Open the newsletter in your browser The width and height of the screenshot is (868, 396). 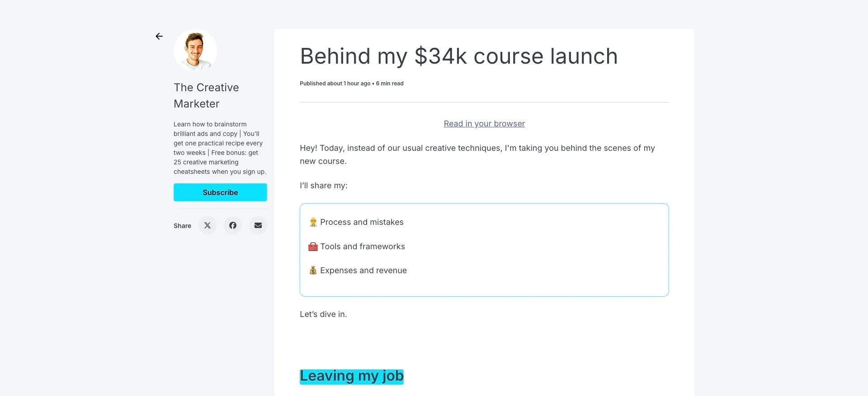[x=484, y=123]
